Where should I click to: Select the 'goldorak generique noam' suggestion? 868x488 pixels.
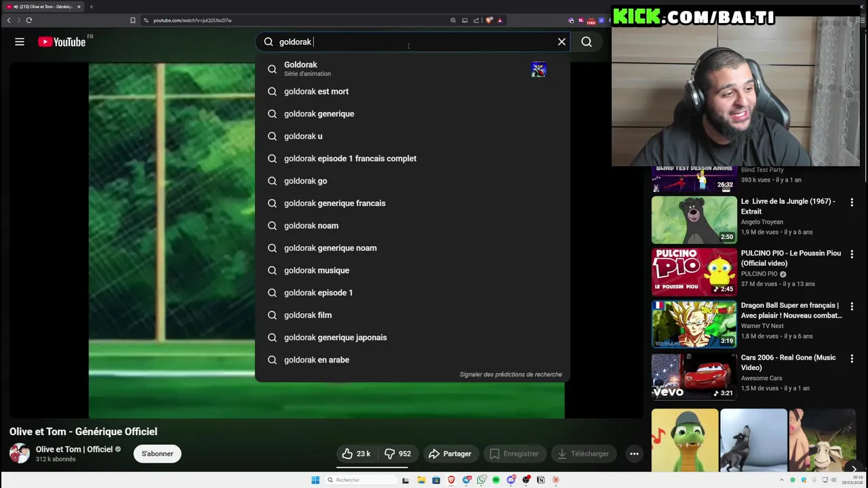click(412, 248)
